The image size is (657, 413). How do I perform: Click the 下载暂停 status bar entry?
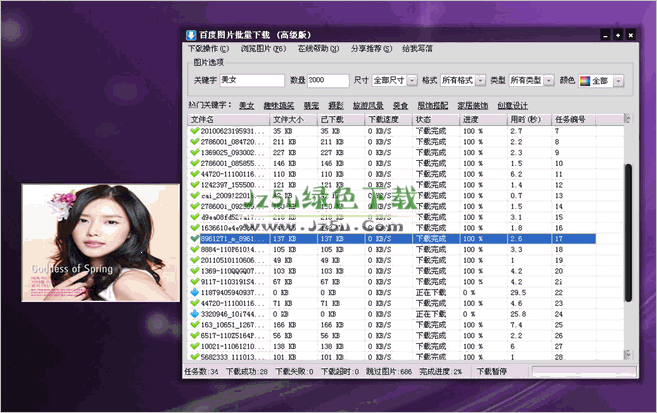point(491,372)
